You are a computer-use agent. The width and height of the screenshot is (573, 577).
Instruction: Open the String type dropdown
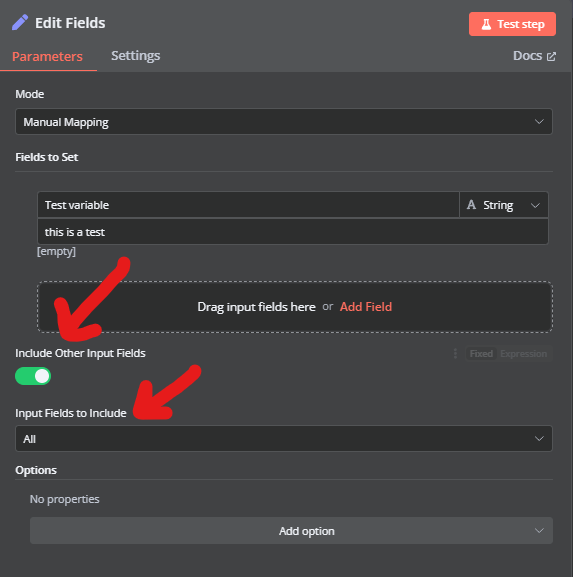coord(504,205)
